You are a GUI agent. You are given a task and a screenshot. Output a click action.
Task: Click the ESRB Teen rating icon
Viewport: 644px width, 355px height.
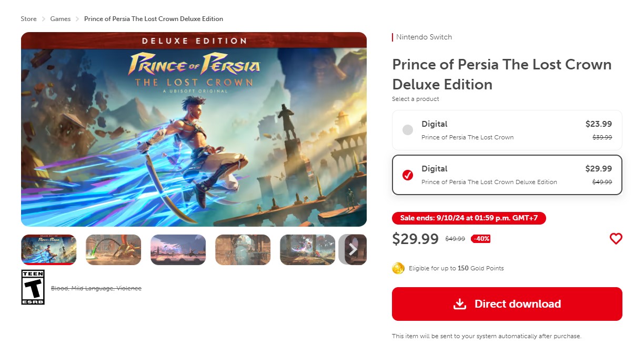pos(33,287)
